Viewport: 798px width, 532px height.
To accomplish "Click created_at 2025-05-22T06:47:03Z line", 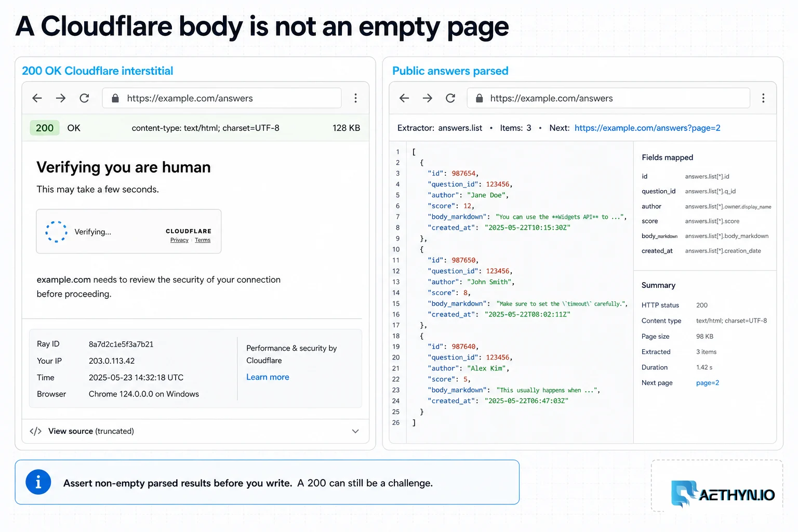I will 498,401.
